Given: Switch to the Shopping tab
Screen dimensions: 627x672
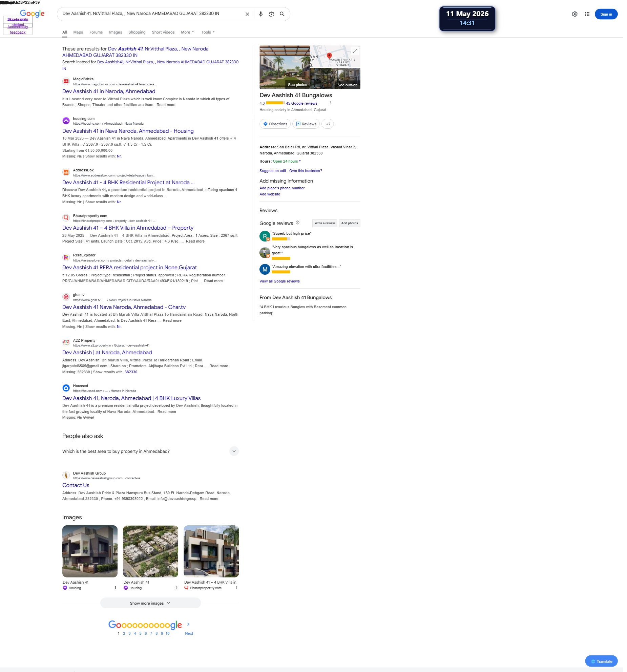Looking at the screenshot, I should [137, 33].
